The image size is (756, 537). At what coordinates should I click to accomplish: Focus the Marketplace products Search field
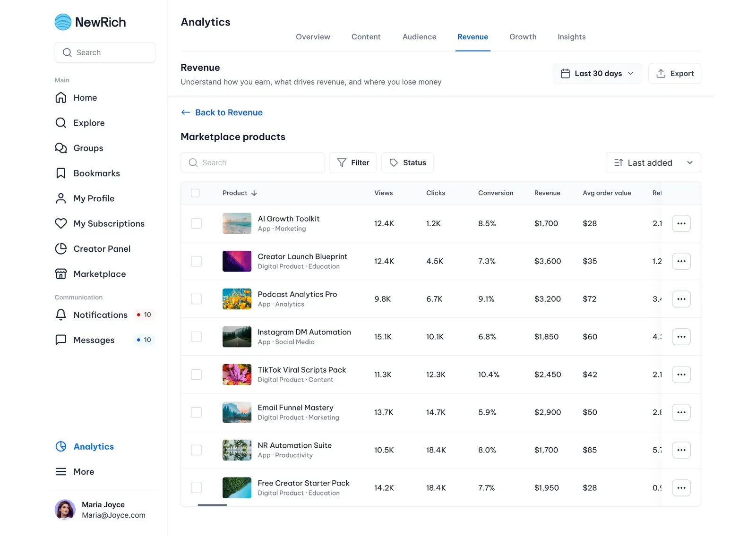pyautogui.click(x=253, y=162)
